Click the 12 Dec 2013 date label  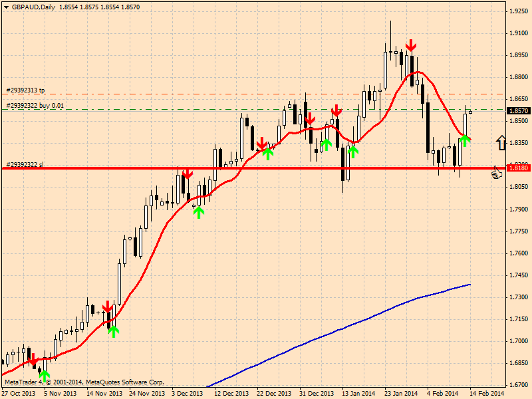pyautogui.click(x=231, y=394)
